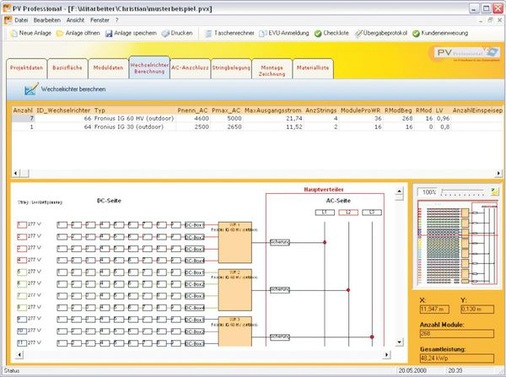Switch to the Stringbelegung tab
This screenshot has height=377, width=506.
coord(231,68)
